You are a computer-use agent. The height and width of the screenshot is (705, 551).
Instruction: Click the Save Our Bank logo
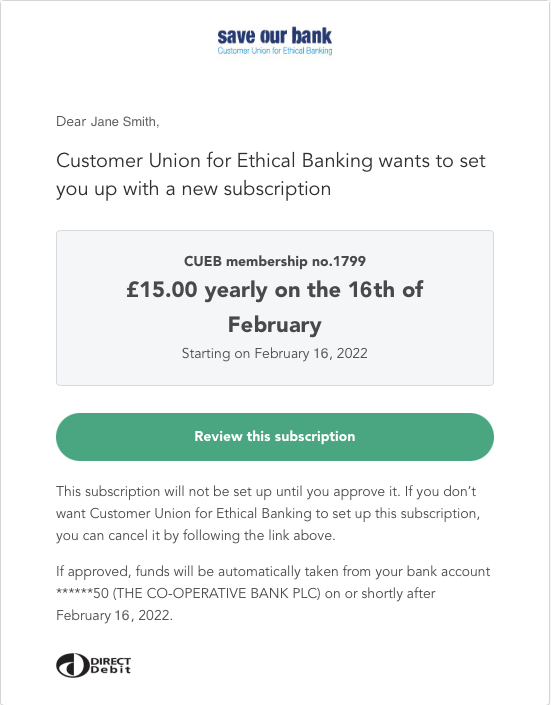275,41
